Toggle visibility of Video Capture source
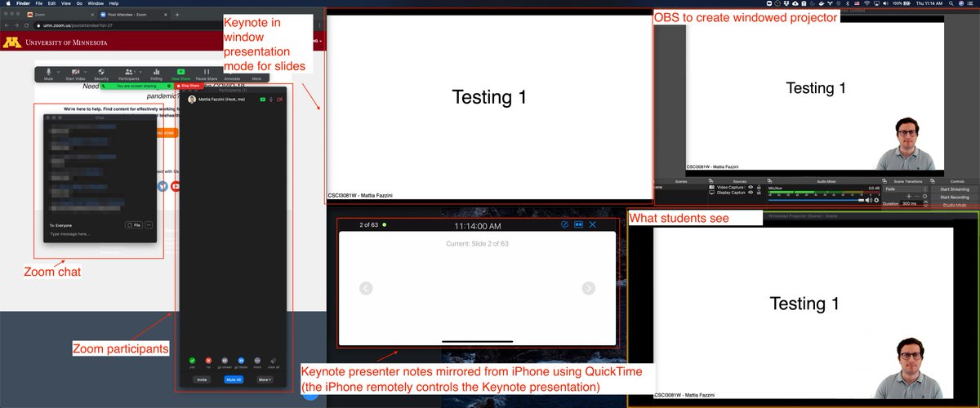 tap(751, 187)
